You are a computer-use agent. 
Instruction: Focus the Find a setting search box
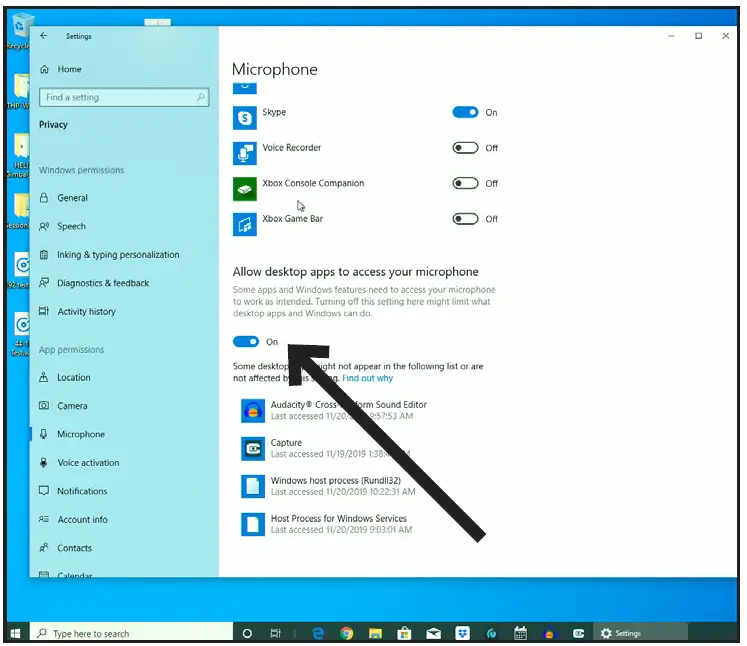[x=124, y=97]
